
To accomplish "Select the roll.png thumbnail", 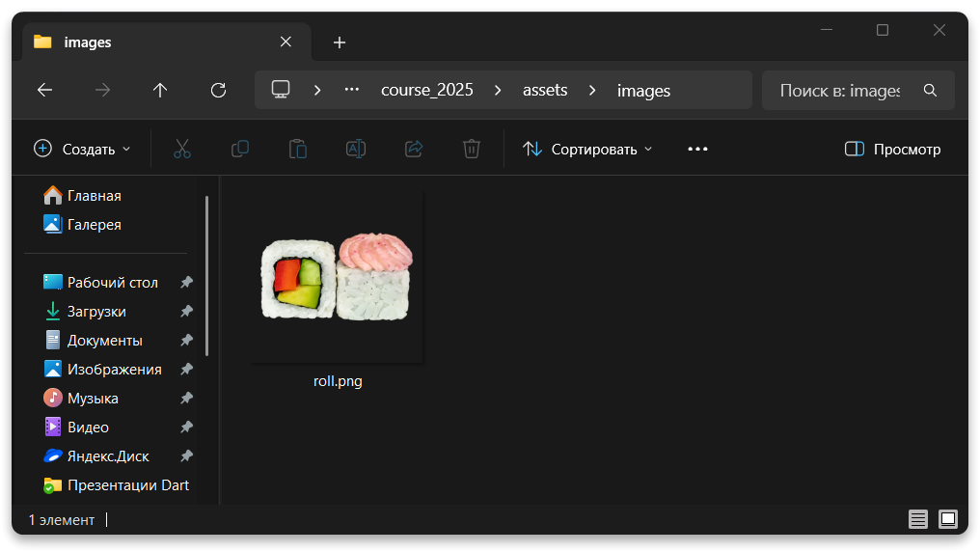I will point(338,279).
